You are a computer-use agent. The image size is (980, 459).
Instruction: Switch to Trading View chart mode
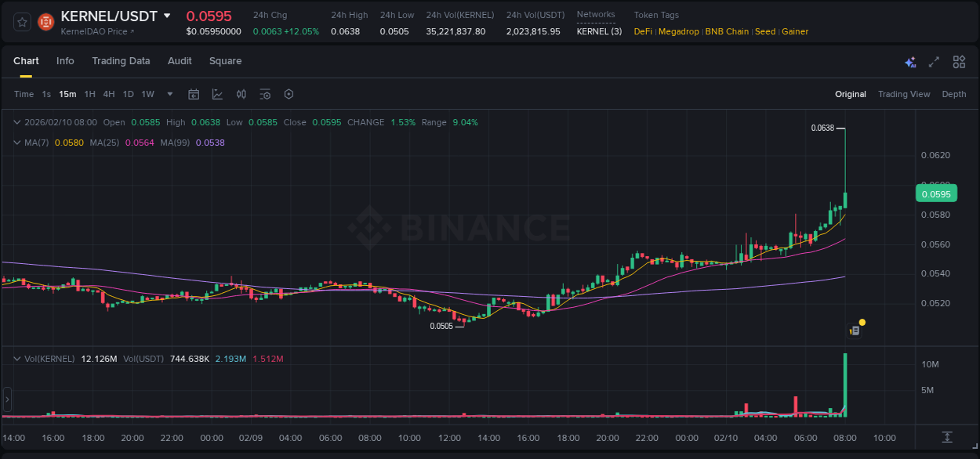[x=904, y=94]
